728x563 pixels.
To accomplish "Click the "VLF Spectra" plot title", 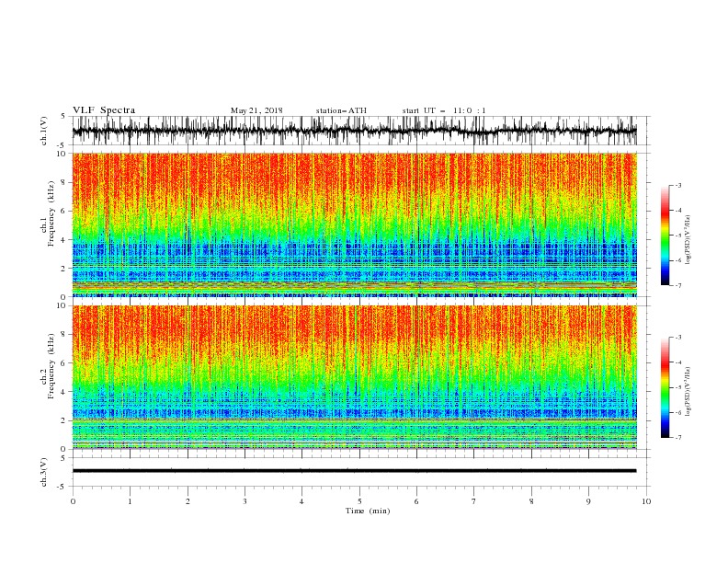I will click(x=104, y=110).
